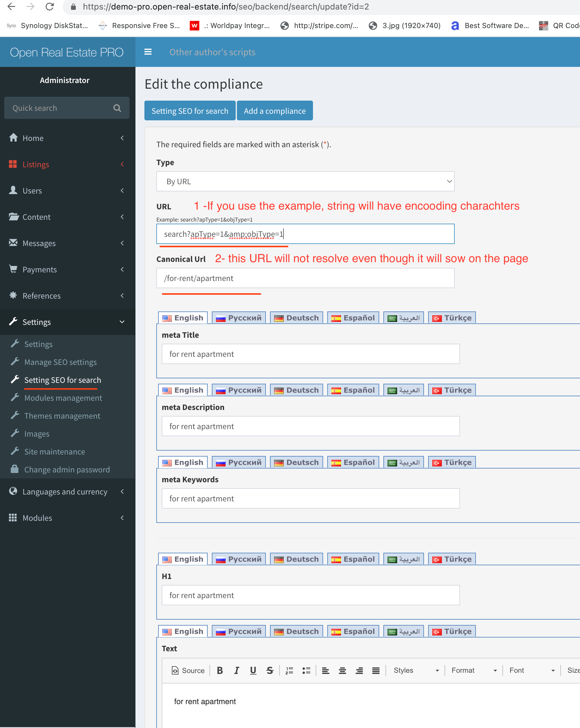
Task: Click the Bold formatting icon in the editor
Action: [220, 670]
